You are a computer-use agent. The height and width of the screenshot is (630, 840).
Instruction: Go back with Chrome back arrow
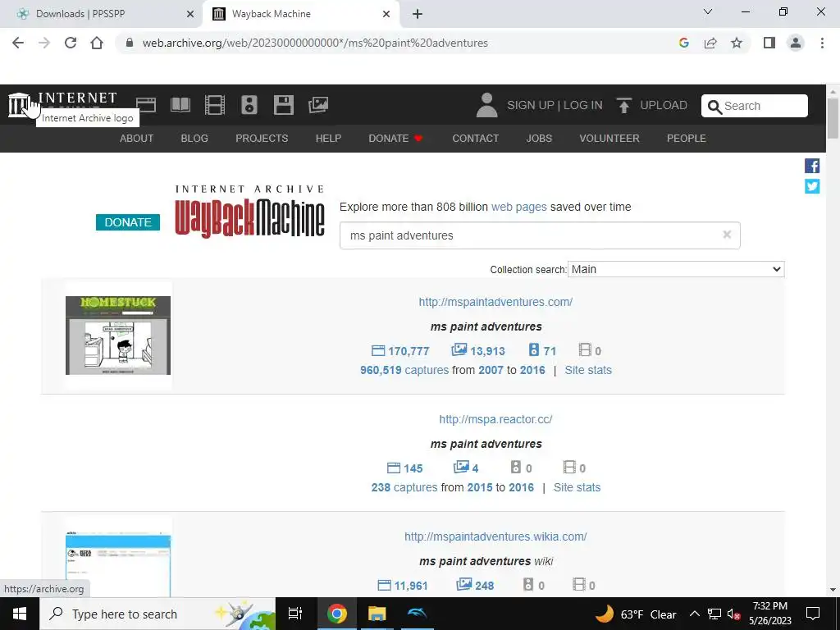(18, 43)
